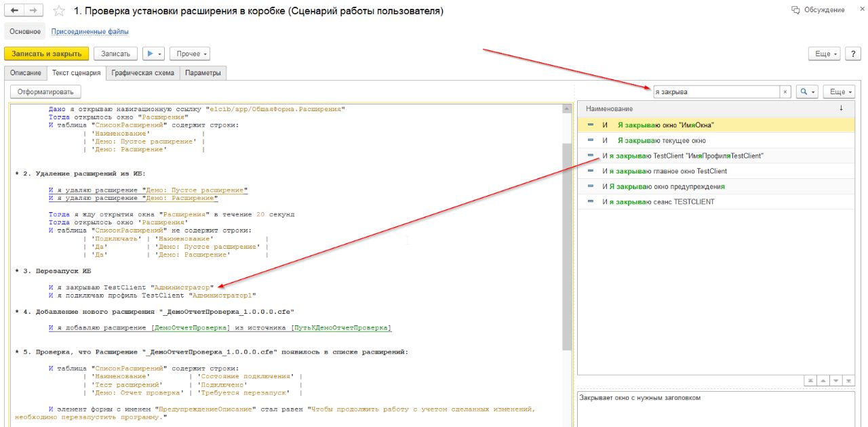Click the heading "2. Удаление расширений из ИБ"
The image size is (868, 427).
pyautogui.click(x=80, y=174)
